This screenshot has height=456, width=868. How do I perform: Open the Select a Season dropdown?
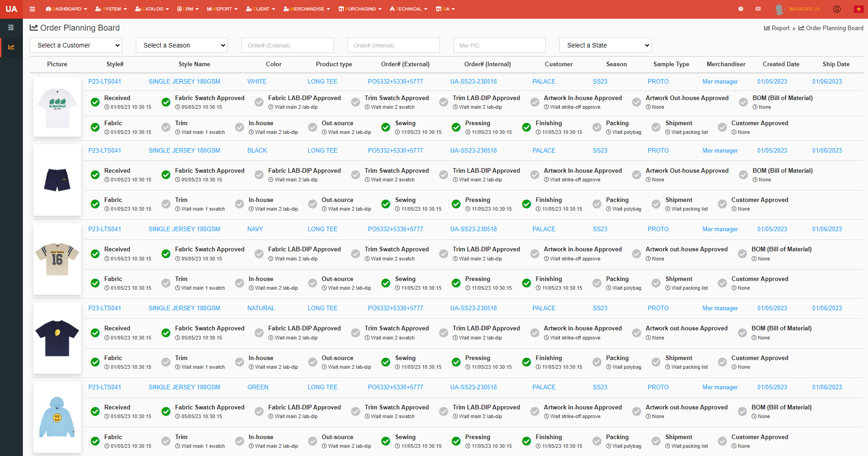[182, 45]
